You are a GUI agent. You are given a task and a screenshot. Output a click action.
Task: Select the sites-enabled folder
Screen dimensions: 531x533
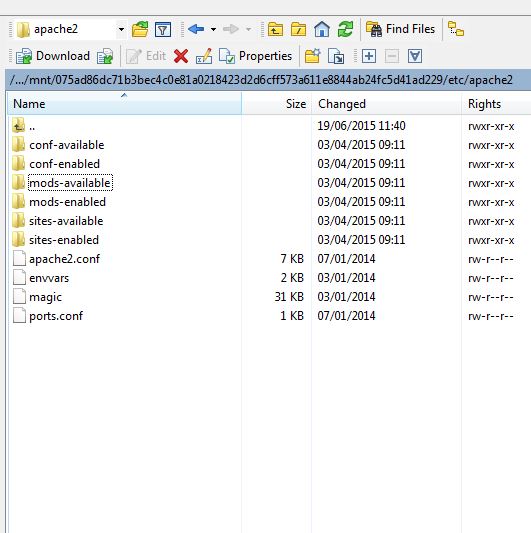click(x=64, y=240)
